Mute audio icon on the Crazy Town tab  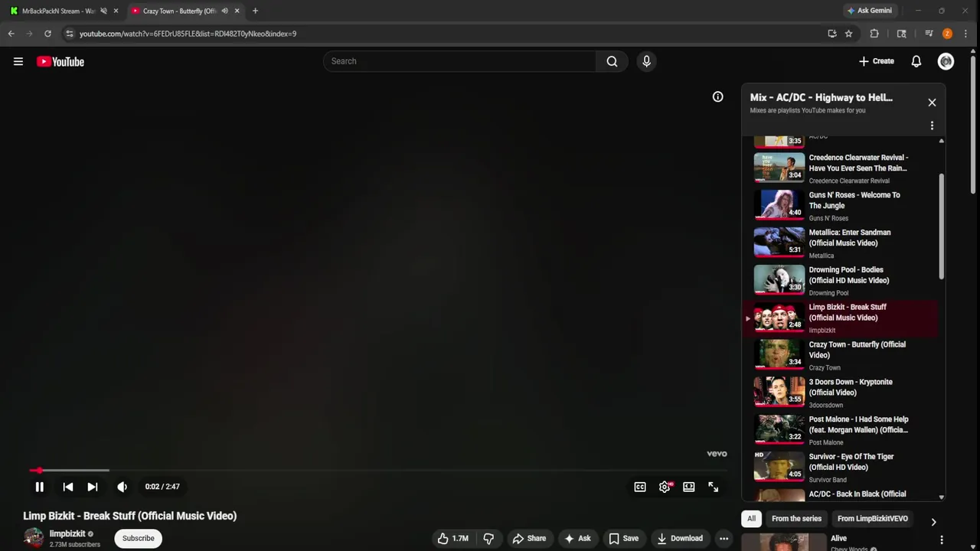pos(224,11)
